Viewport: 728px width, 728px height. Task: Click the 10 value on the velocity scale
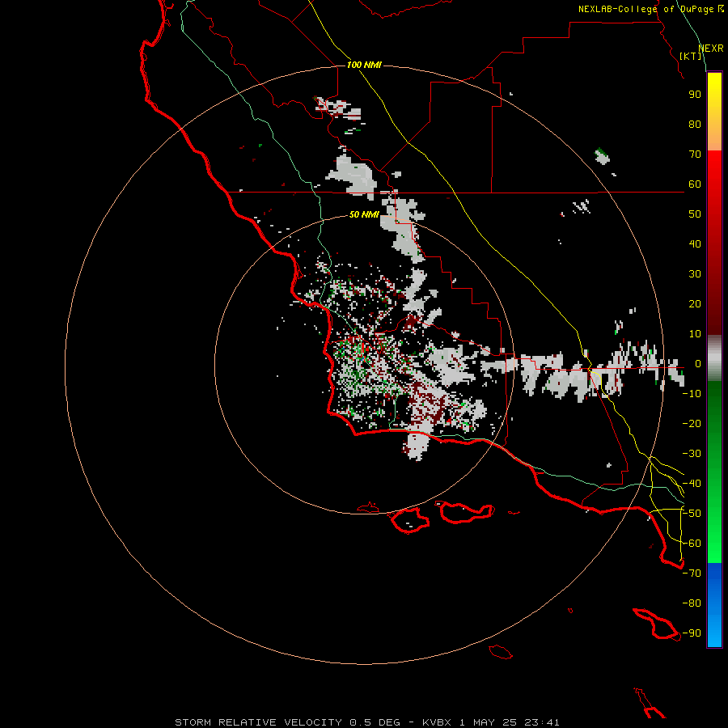695,334
